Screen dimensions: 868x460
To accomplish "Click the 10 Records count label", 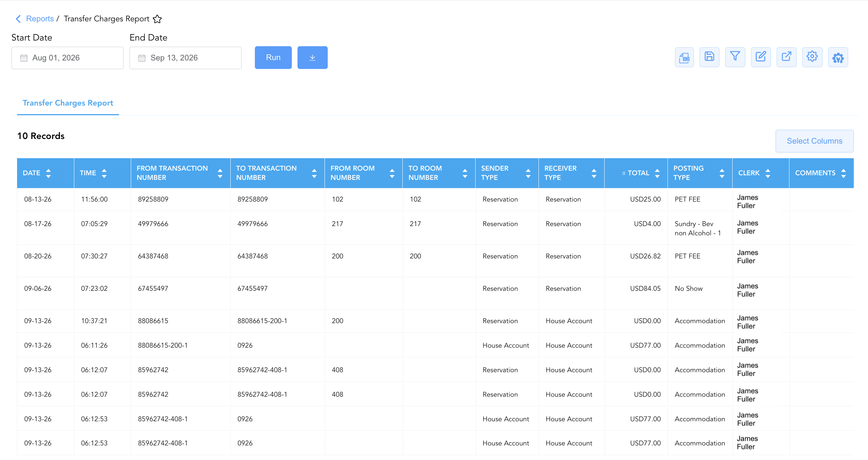I will click(x=41, y=136).
